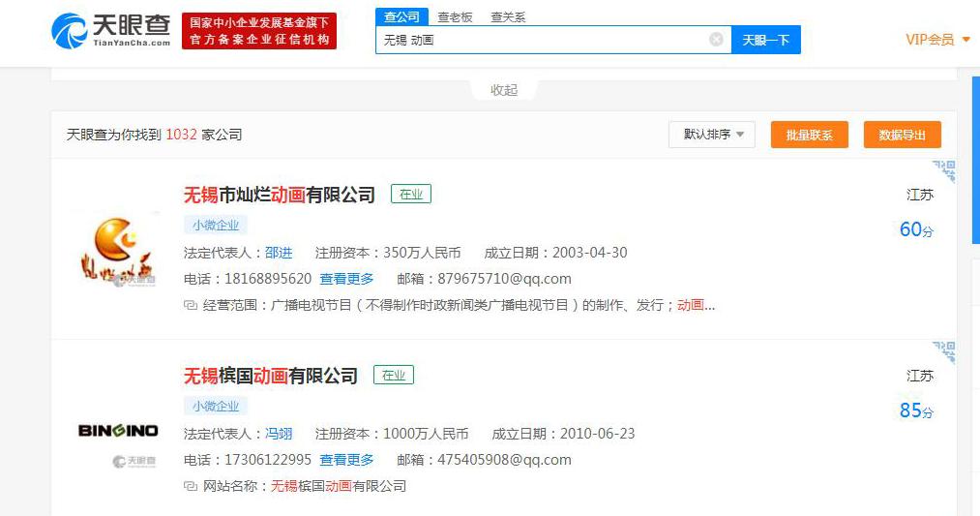Click the 批量联系 button

tap(810, 135)
